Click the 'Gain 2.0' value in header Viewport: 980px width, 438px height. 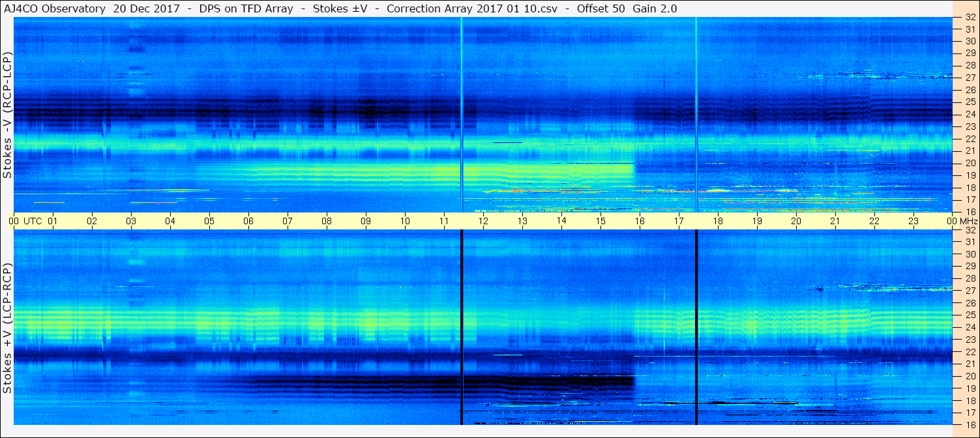tap(655, 8)
